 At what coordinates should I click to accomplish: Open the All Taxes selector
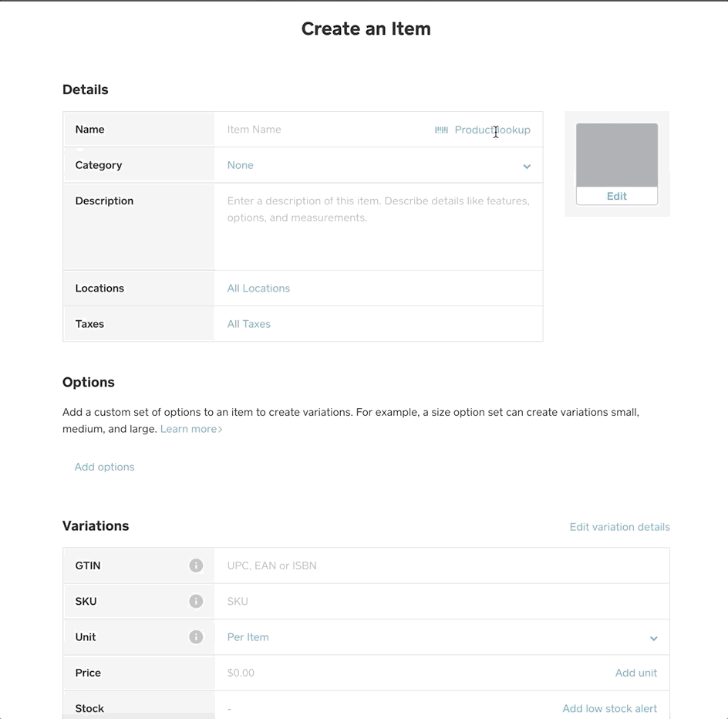[248, 324]
